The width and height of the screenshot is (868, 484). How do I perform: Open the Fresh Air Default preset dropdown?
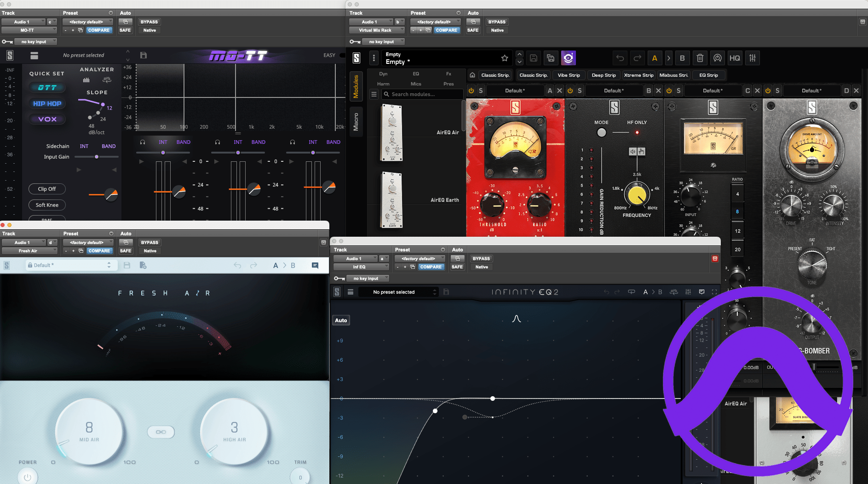[71, 265]
